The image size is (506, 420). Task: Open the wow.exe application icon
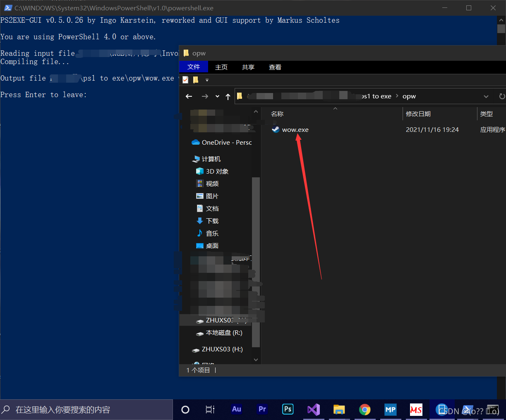276,129
